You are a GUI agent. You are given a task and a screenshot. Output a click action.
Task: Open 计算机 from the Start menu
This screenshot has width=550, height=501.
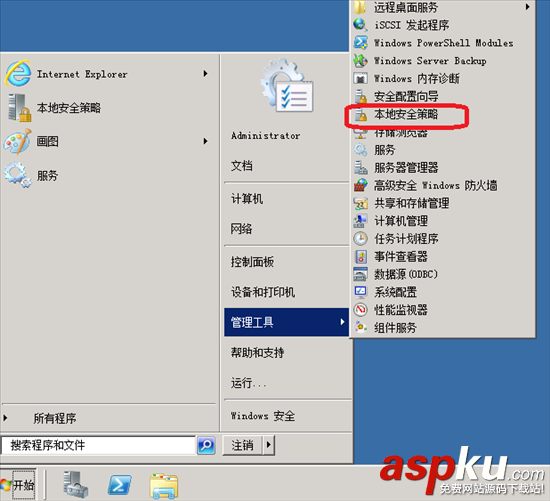(247, 199)
